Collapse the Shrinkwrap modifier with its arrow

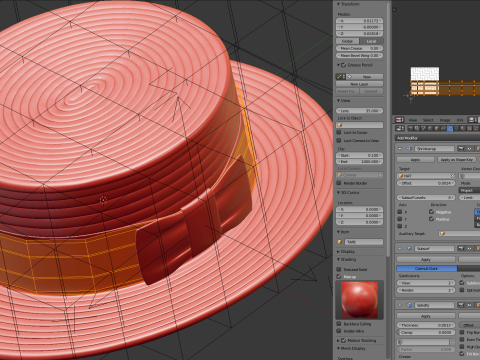point(400,148)
